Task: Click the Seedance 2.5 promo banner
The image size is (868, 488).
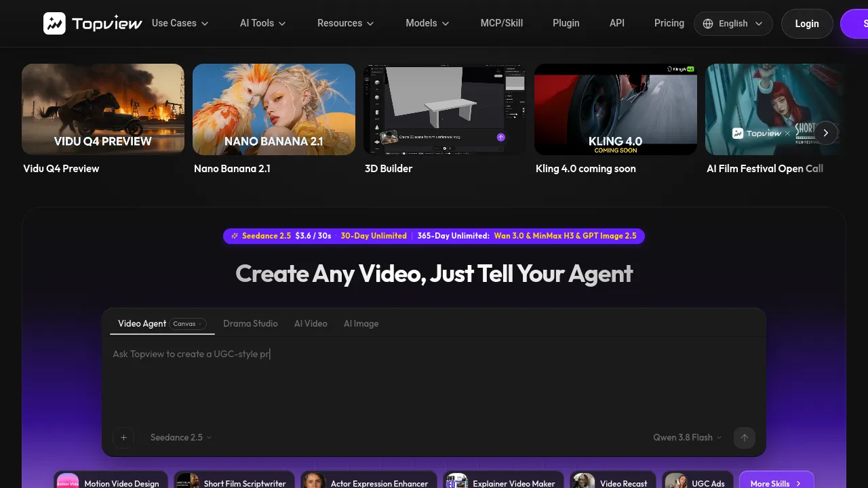Action: 434,236
